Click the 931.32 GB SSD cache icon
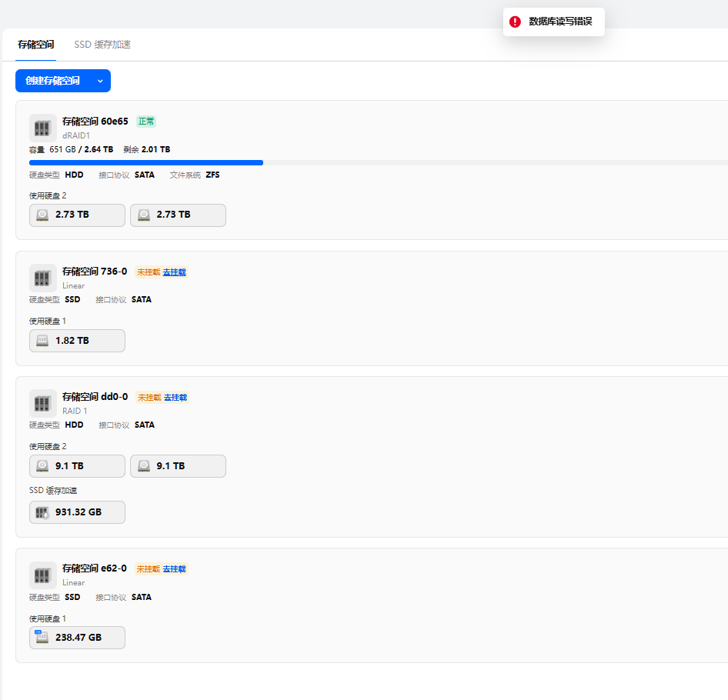The width and height of the screenshot is (728, 700). pos(42,512)
